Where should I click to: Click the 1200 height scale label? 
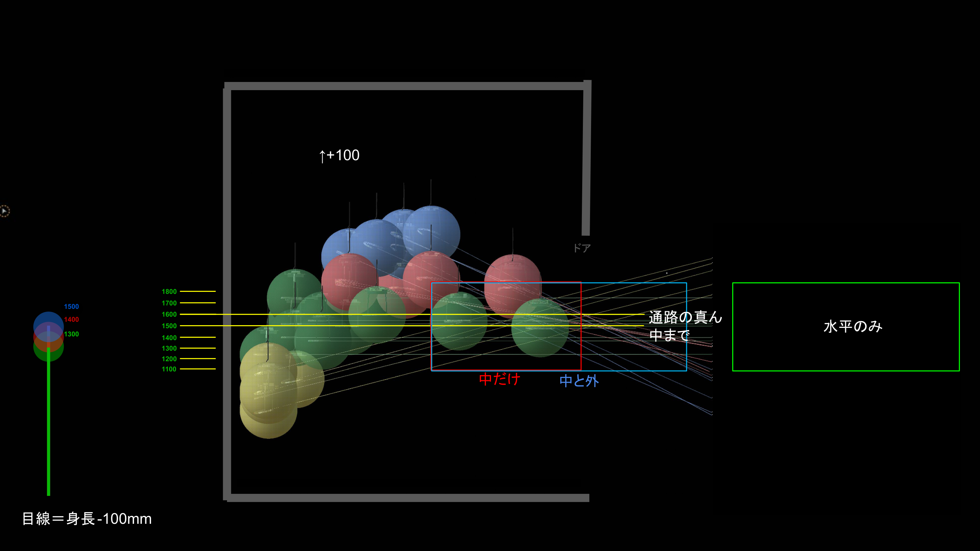169,359
